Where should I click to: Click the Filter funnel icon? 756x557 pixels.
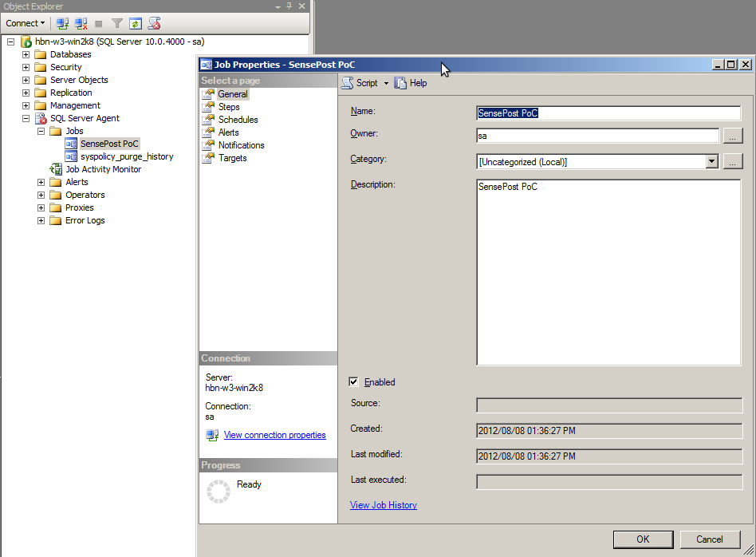(117, 23)
